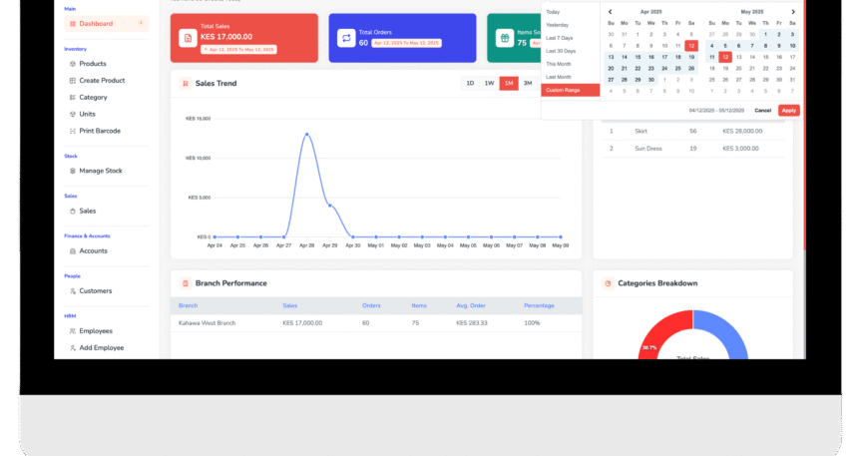The height and width of the screenshot is (456, 868).
Task: Click the Units icon in sidebar
Action: (x=73, y=114)
